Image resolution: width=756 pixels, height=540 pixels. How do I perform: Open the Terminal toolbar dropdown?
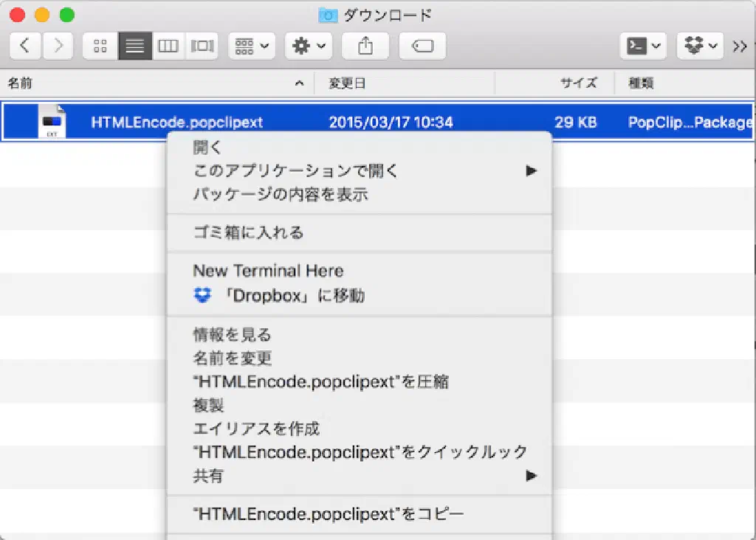pos(643,46)
